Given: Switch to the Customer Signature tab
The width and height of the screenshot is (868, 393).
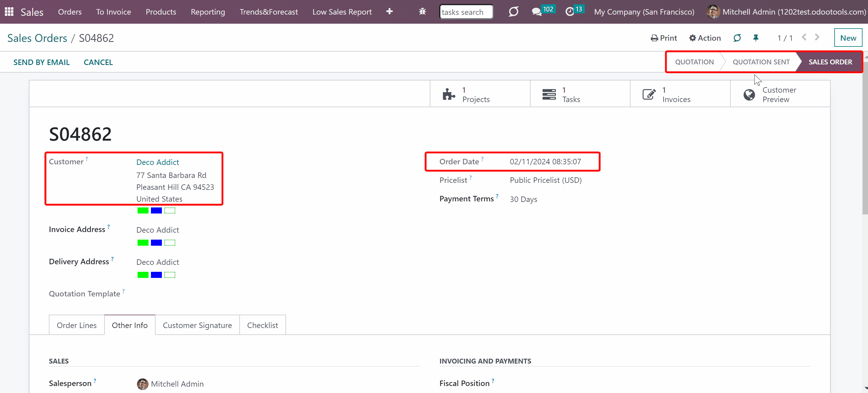Looking at the screenshot, I should [197, 325].
